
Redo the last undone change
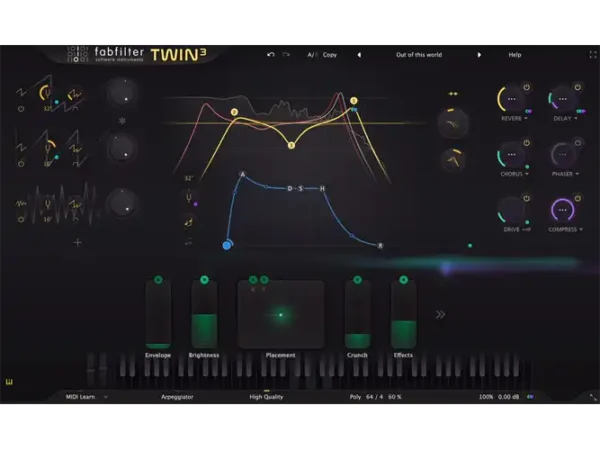(286, 55)
